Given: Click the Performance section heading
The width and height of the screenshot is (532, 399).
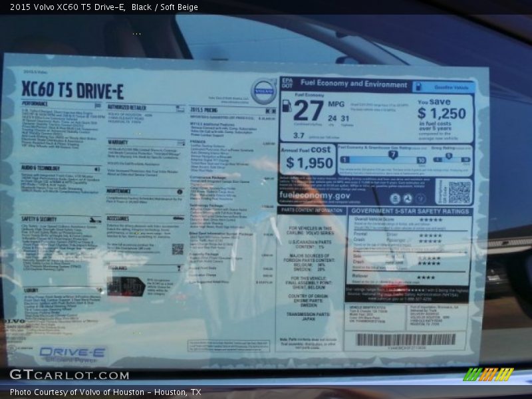Looking at the screenshot, I should click(35, 104).
